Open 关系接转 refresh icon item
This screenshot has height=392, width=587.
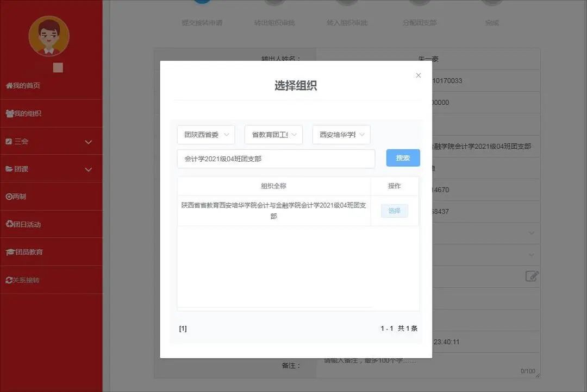[x=9, y=280]
